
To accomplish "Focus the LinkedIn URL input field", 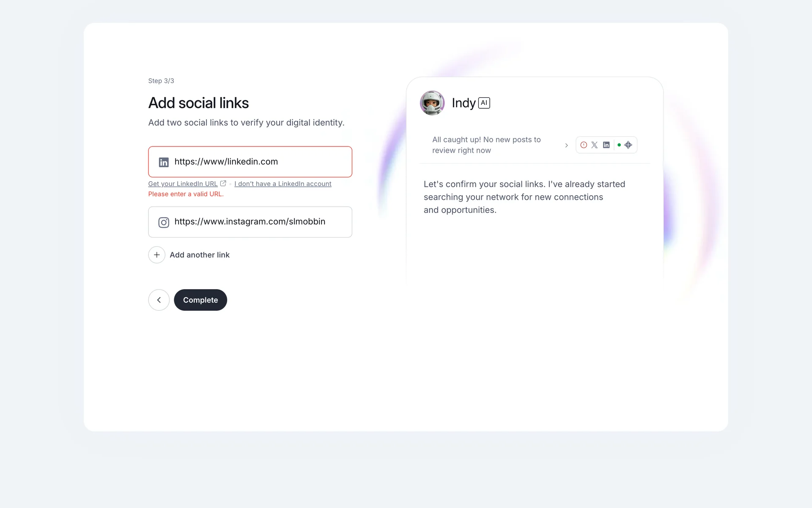I will coord(258,162).
